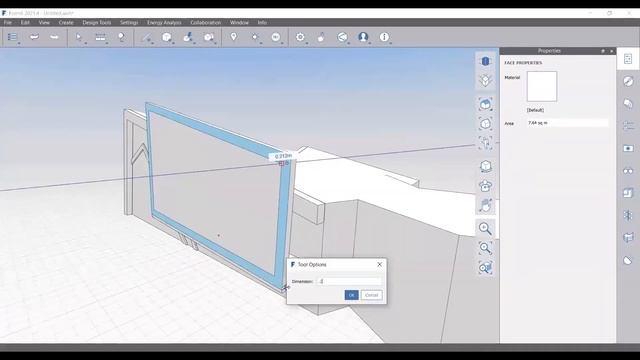Viewport: 640px width, 360px height.
Task: Open the Properties palette tab icon
Action: point(628,59)
